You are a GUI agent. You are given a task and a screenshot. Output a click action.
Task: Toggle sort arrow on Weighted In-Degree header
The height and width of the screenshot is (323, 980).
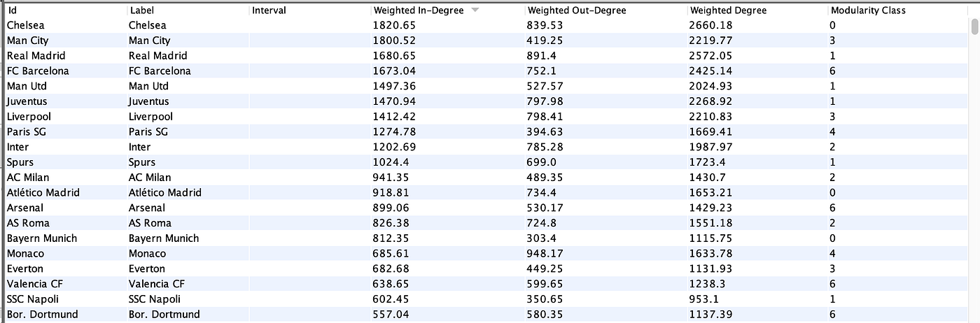[475, 10]
